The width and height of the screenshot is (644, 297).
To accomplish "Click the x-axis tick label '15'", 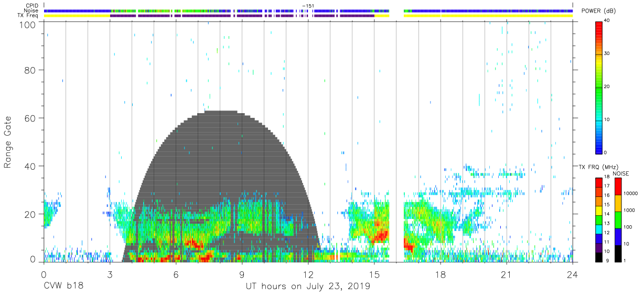I will click(374, 275).
